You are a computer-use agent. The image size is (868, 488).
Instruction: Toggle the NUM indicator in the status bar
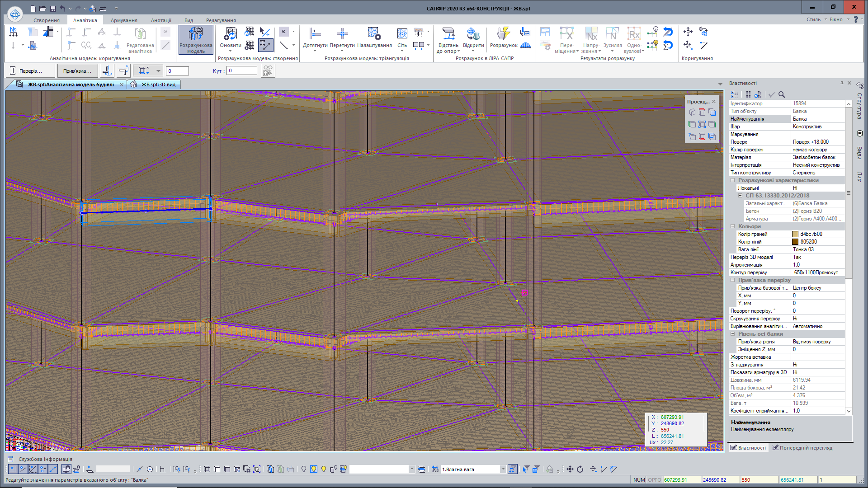639,480
